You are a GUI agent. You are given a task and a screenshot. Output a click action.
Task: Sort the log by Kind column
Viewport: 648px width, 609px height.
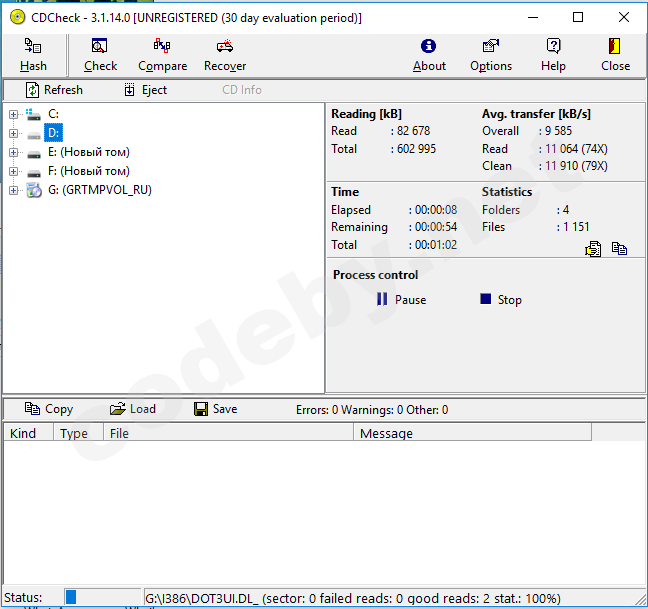coord(29,433)
